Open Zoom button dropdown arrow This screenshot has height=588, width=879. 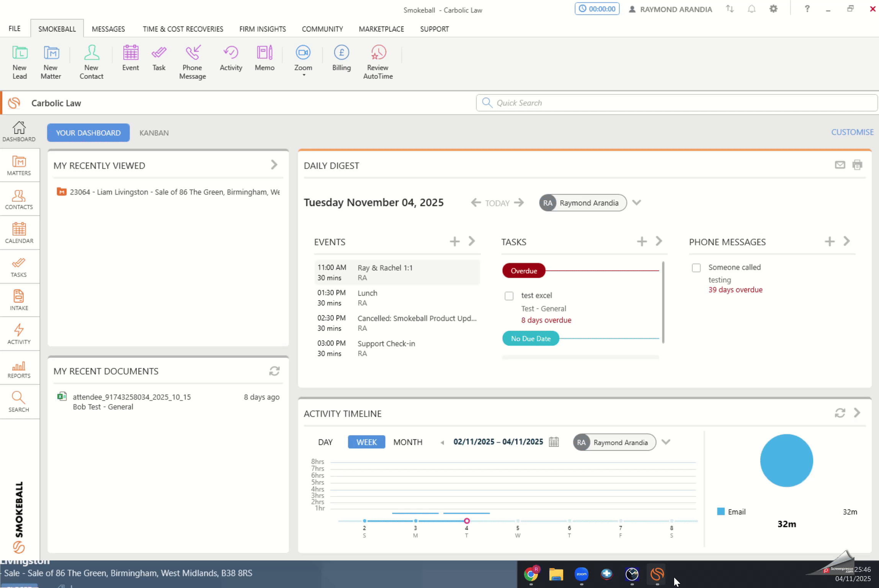tap(304, 75)
